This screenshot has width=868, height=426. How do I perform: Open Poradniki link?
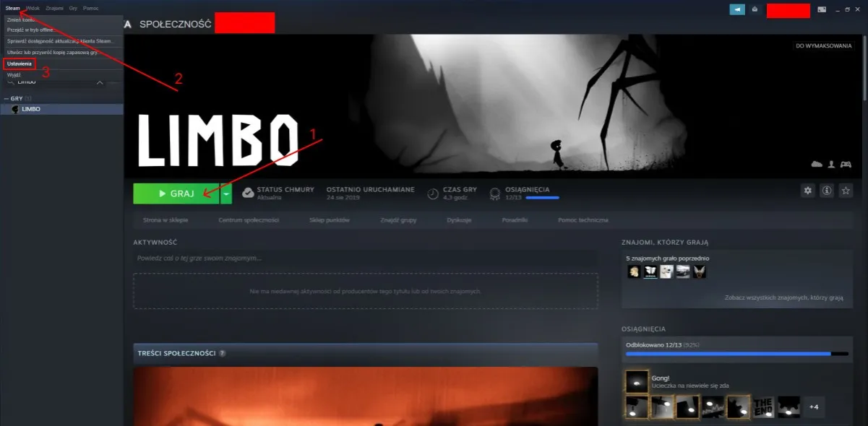coord(515,219)
